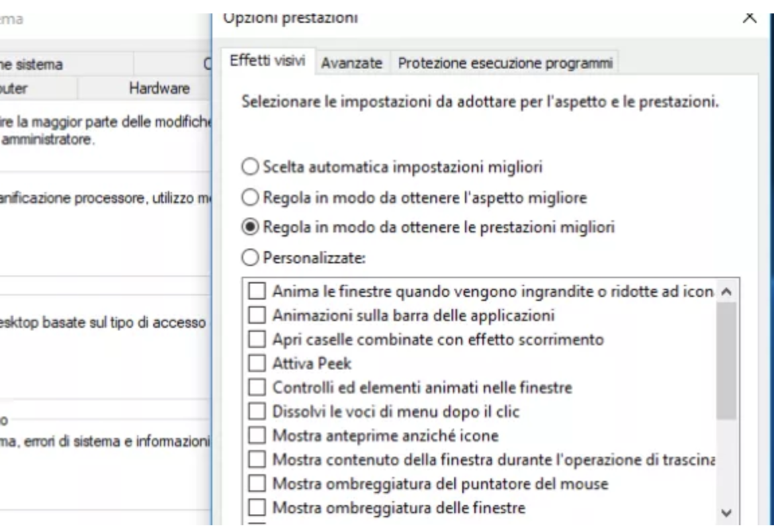
Task: Select the l'aspetto migliore radio option
Action: (x=250, y=197)
